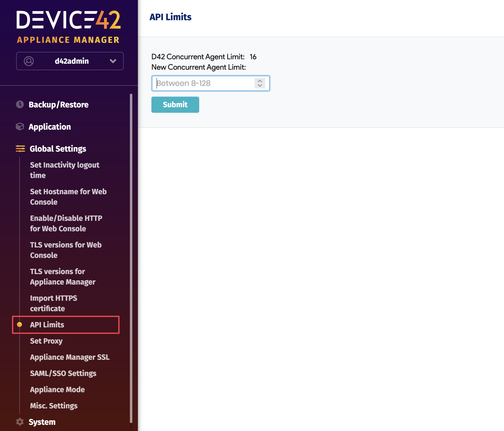The image size is (504, 431).
Task: Expand the Backup/Restore menu section
Action: [x=59, y=105]
